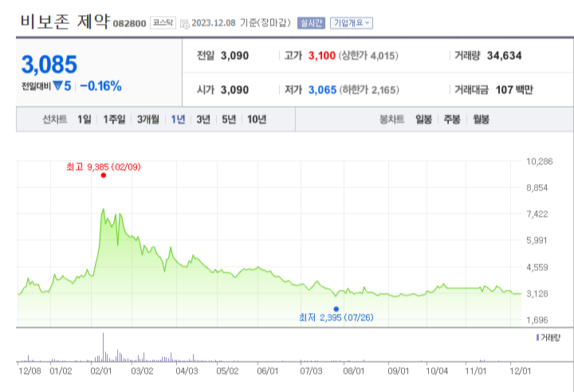The image size is (574, 392).
Task: Click the clock icon beside the date
Action: click(185, 24)
